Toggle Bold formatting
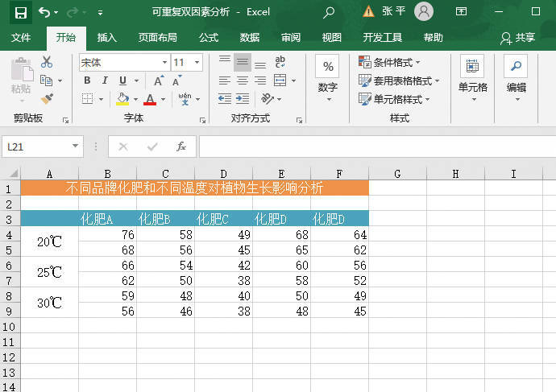 (x=87, y=80)
